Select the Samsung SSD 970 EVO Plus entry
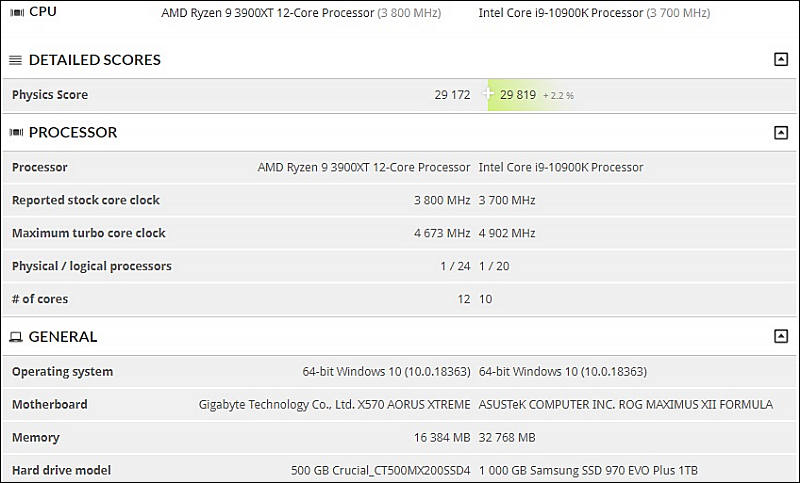This screenshot has height=483, width=800. pos(588,470)
